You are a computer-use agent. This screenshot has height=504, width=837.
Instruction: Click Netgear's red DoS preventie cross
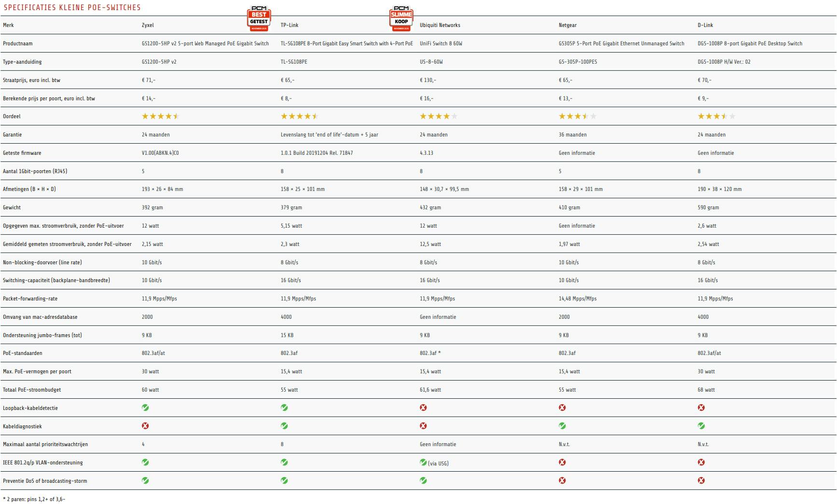[562, 481]
